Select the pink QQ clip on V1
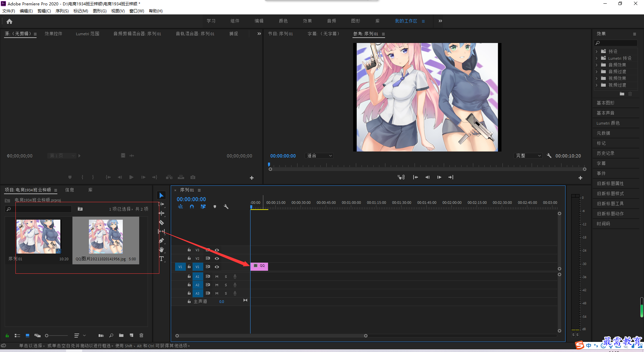The width and height of the screenshot is (644, 352). (x=259, y=266)
